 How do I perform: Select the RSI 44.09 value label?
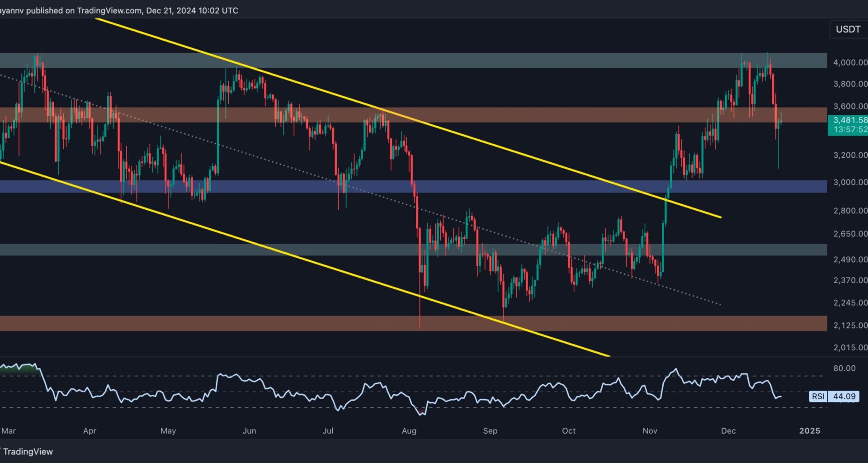coord(844,397)
